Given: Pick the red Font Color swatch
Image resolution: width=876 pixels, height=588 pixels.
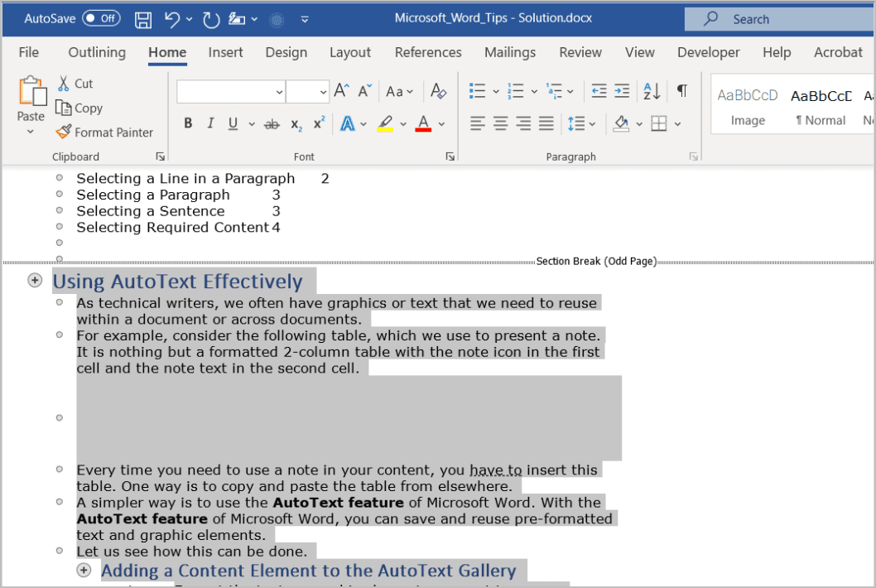Looking at the screenshot, I should [x=422, y=123].
